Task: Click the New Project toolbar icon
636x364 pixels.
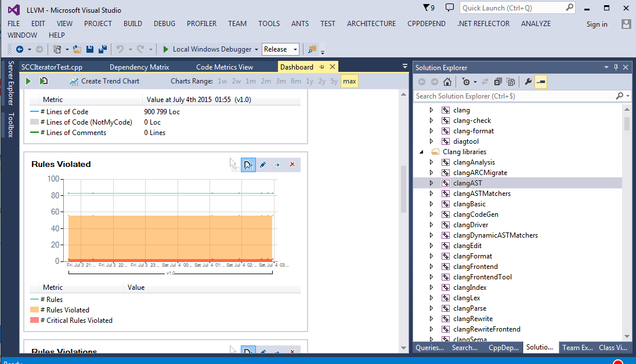Action: click(57, 49)
